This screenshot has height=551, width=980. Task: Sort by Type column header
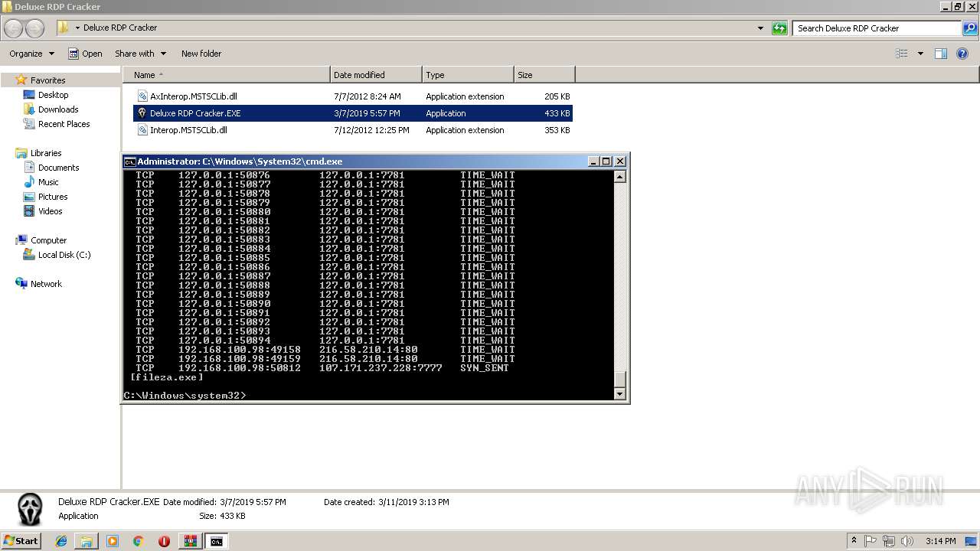(x=468, y=75)
